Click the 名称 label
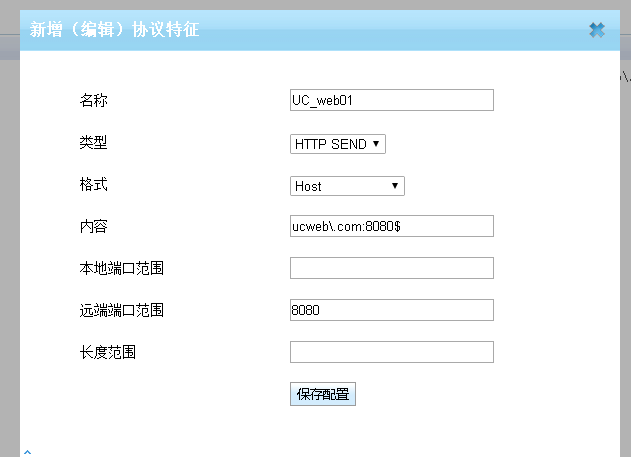Image resolution: width=631 pixels, height=457 pixels. pyautogui.click(x=93, y=100)
